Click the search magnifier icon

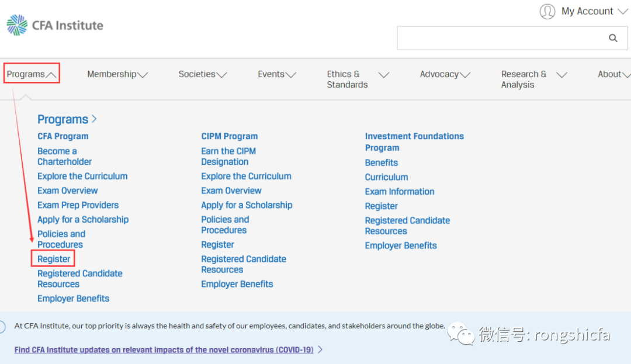tap(613, 38)
